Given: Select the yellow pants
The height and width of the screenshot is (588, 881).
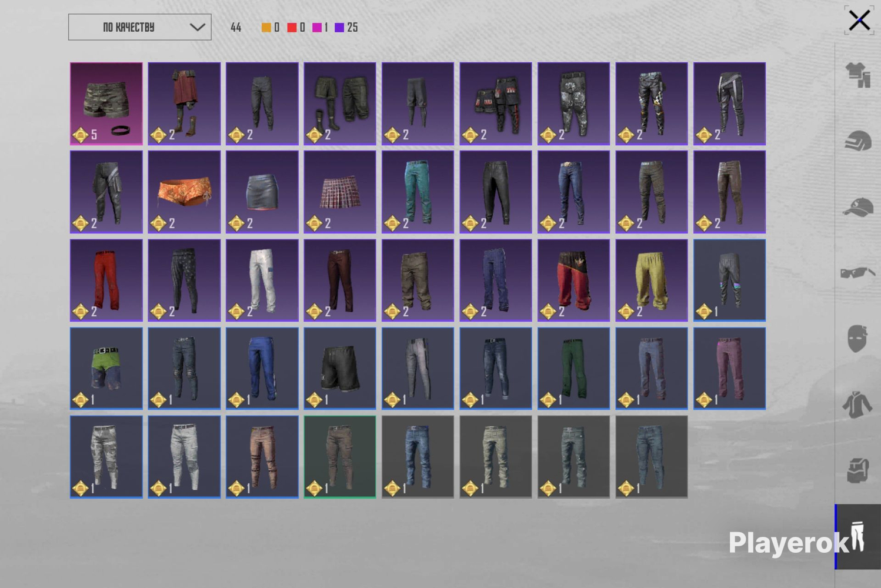Looking at the screenshot, I should [x=652, y=280].
